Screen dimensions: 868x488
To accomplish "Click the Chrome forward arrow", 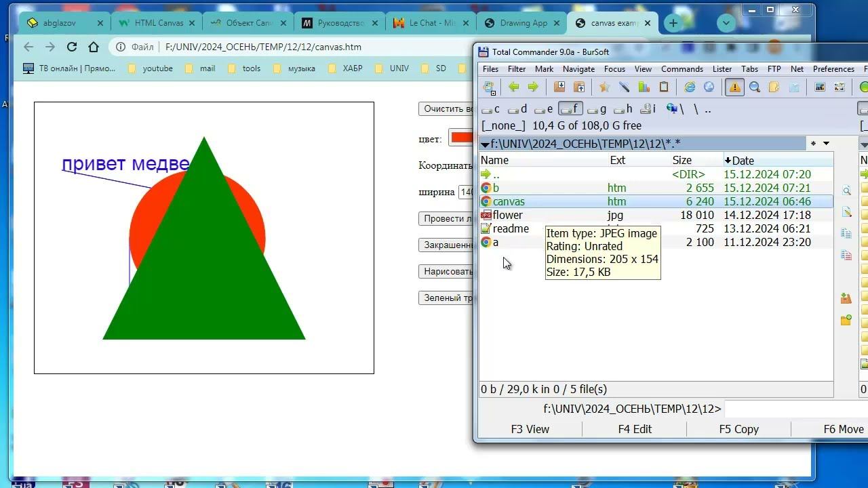I will [50, 47].
